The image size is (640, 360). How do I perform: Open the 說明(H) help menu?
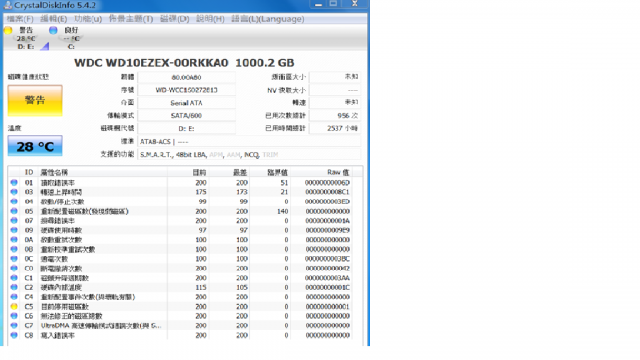coord(210,19)
